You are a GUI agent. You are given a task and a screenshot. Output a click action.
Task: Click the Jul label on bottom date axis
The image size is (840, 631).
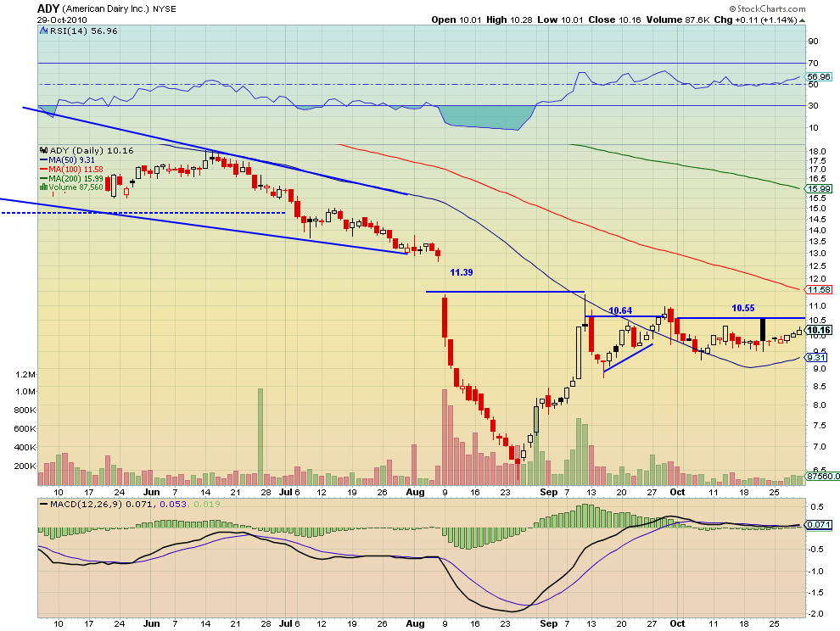(286, 623)
